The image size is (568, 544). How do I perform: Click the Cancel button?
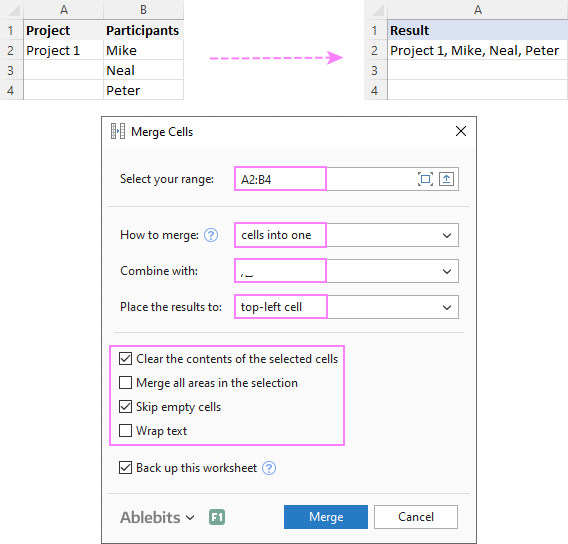click(416, 517)
